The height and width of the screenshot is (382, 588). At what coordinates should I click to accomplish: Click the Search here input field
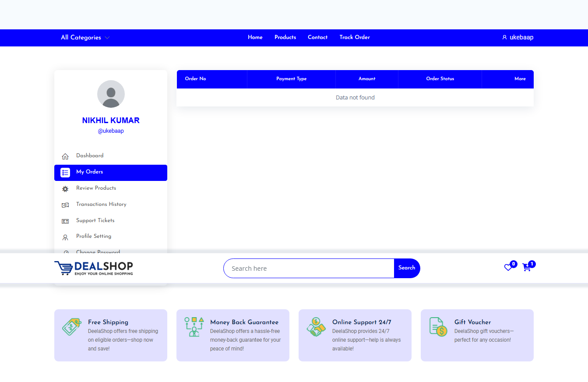309,269
